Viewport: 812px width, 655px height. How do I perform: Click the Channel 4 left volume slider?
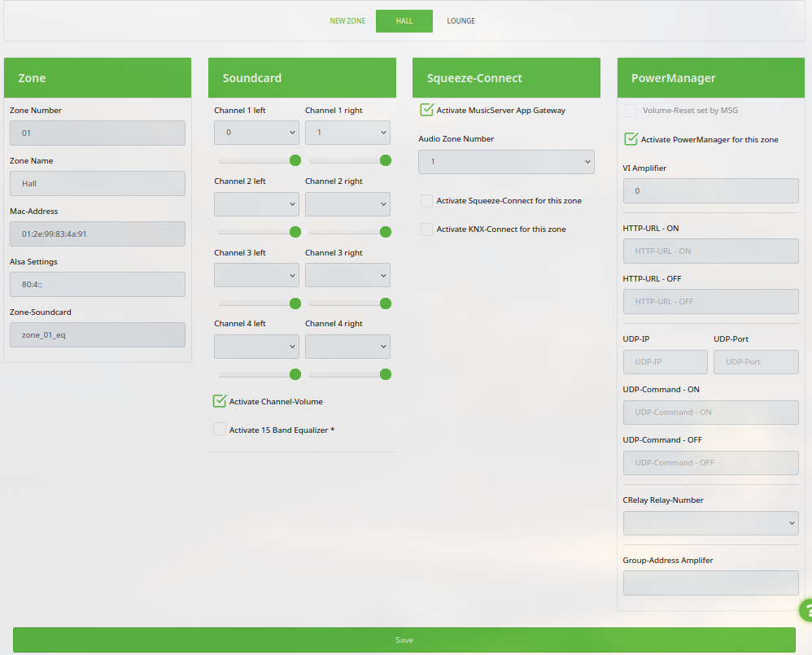click(x=259, y=374)
